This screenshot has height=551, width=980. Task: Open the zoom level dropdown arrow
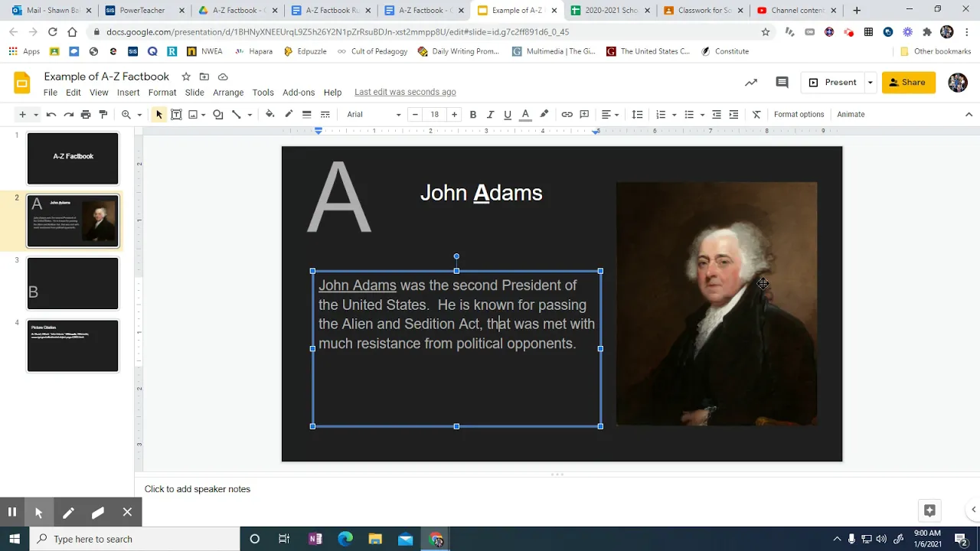pyautogui.click(x=139, y=115)
